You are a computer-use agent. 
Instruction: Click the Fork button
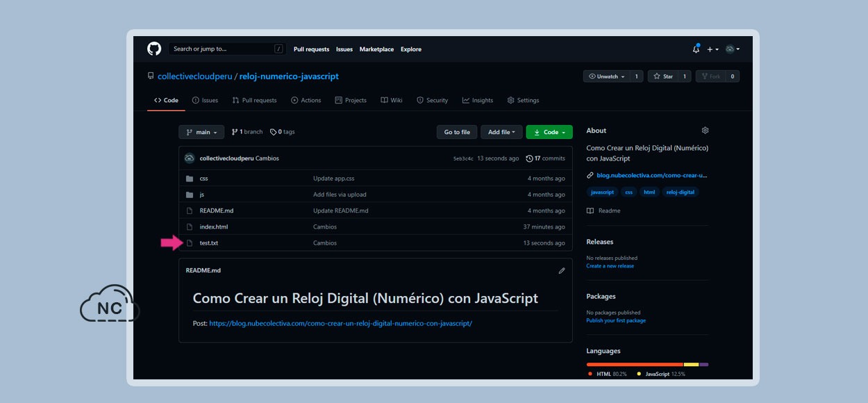(711, 76)
